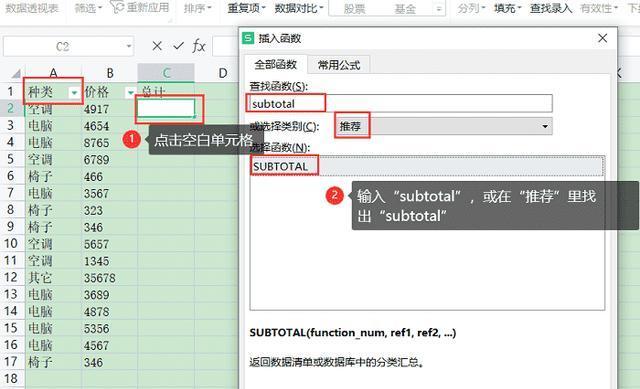
Task: Click the cell with price 6789
Action: [x=110, y=159]
